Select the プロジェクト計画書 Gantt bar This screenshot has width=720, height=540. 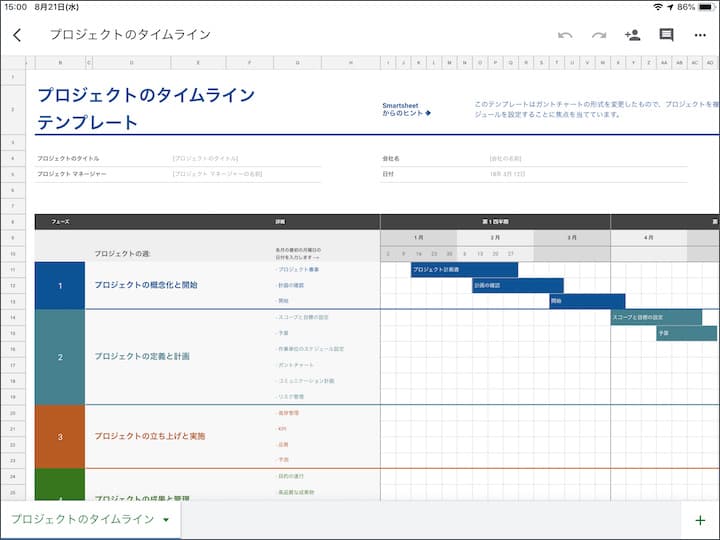click(x=464, y=270)
